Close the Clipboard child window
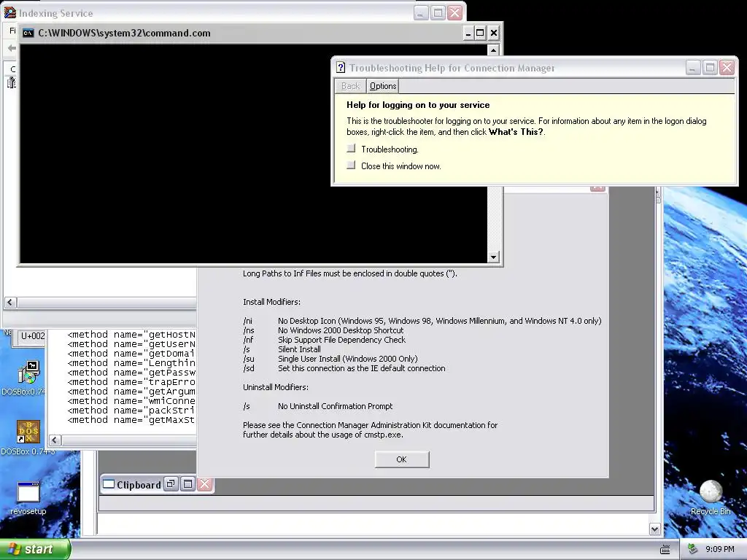The height and width of the screenshot is (560, 747). pyautogui.click(x=205, y=484)
